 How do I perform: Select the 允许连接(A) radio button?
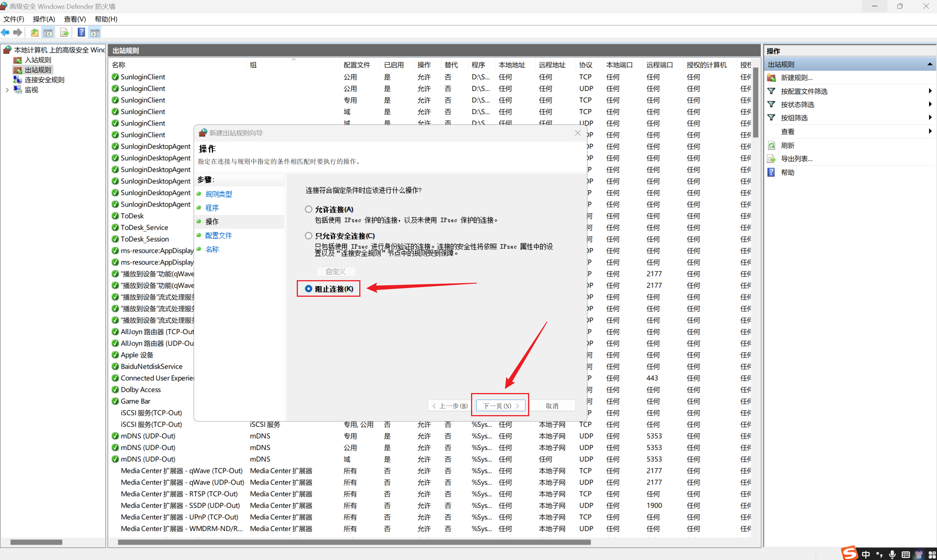point(309,209)
